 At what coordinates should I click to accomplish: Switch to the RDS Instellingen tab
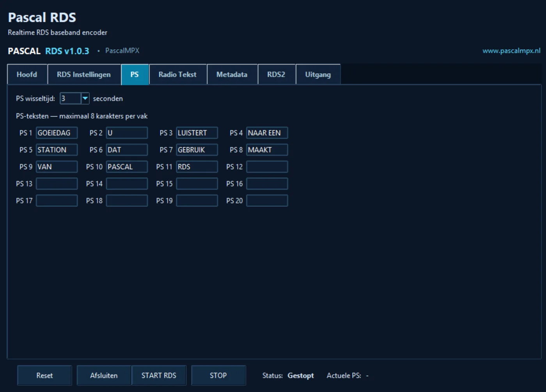84,74
